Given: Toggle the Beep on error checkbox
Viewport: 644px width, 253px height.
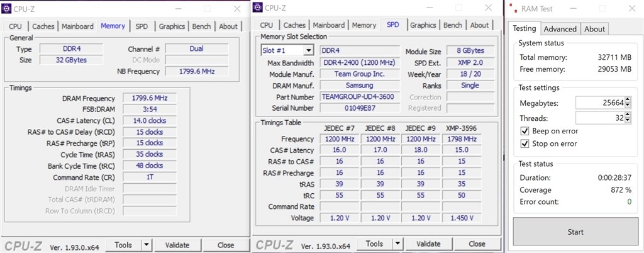Looking at the screenshot, I should (x=525, y=132).
